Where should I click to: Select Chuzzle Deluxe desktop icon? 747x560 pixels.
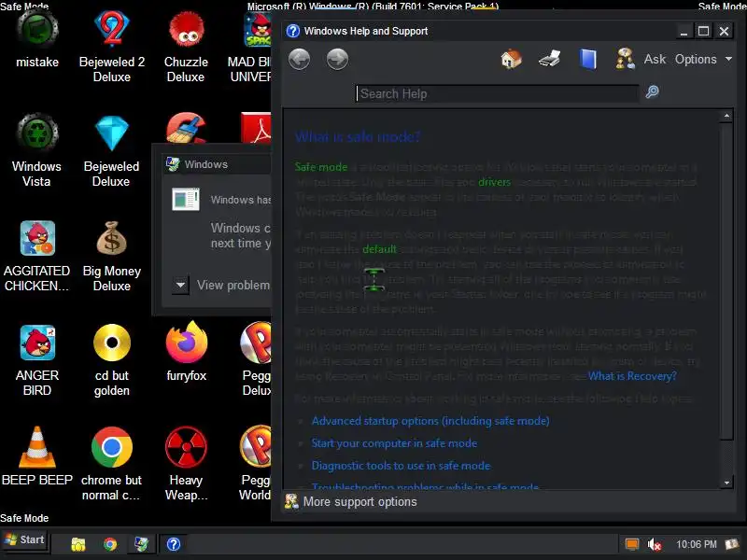point(186,45)
